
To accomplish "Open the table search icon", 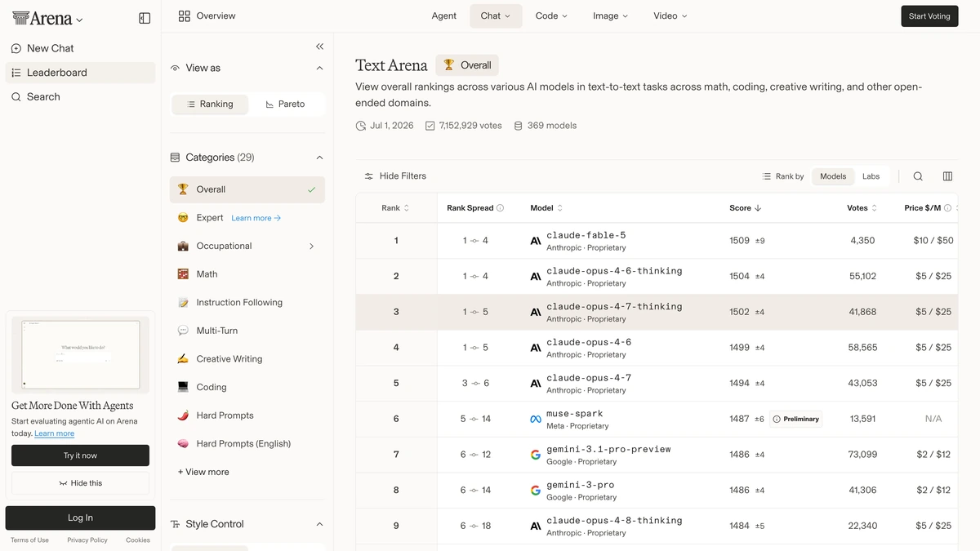I will 918,176.
